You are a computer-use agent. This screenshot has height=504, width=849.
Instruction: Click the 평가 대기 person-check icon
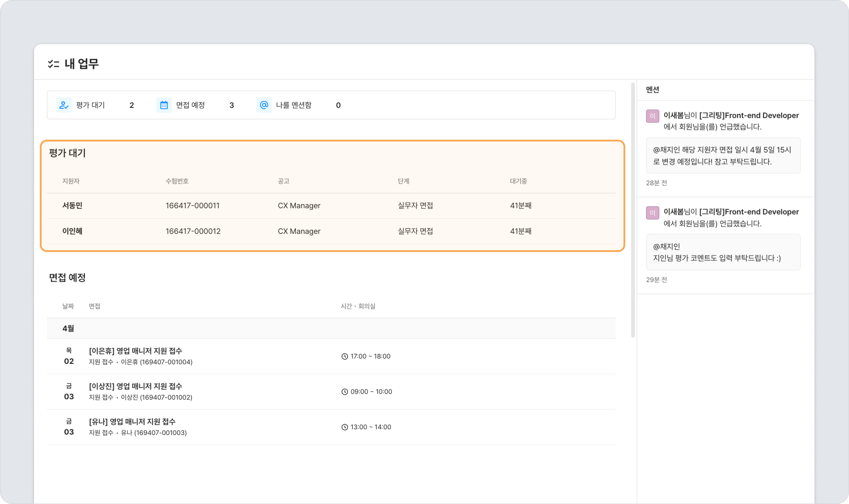point(64,105)
